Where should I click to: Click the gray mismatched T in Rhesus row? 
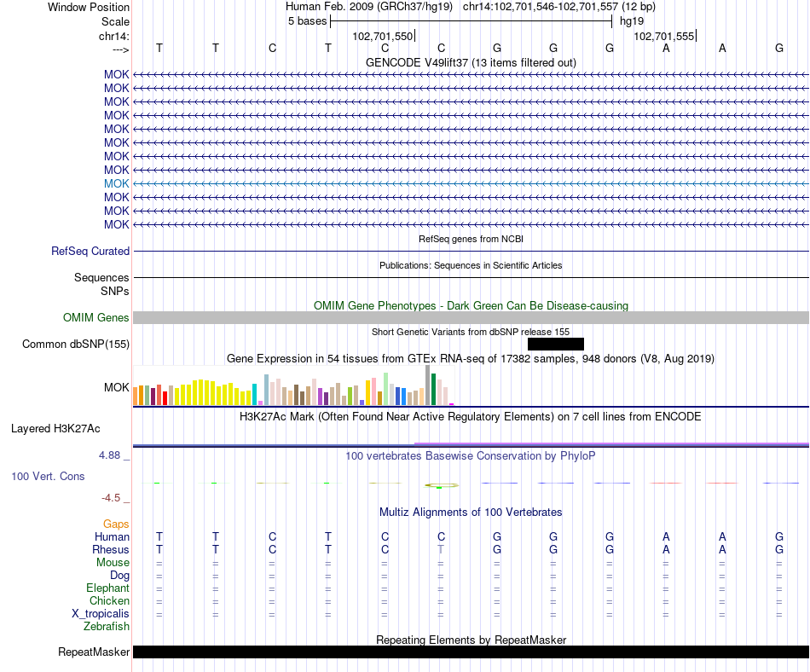[x=441, y=549]
